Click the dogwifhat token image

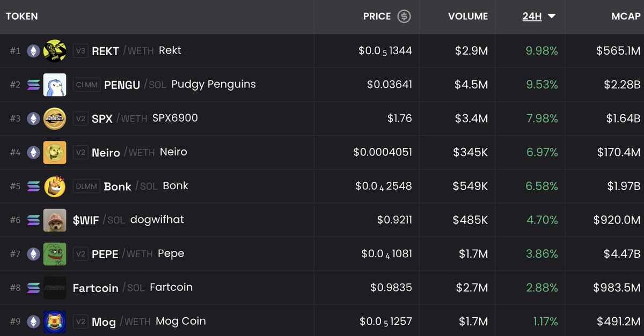(54, 220)
